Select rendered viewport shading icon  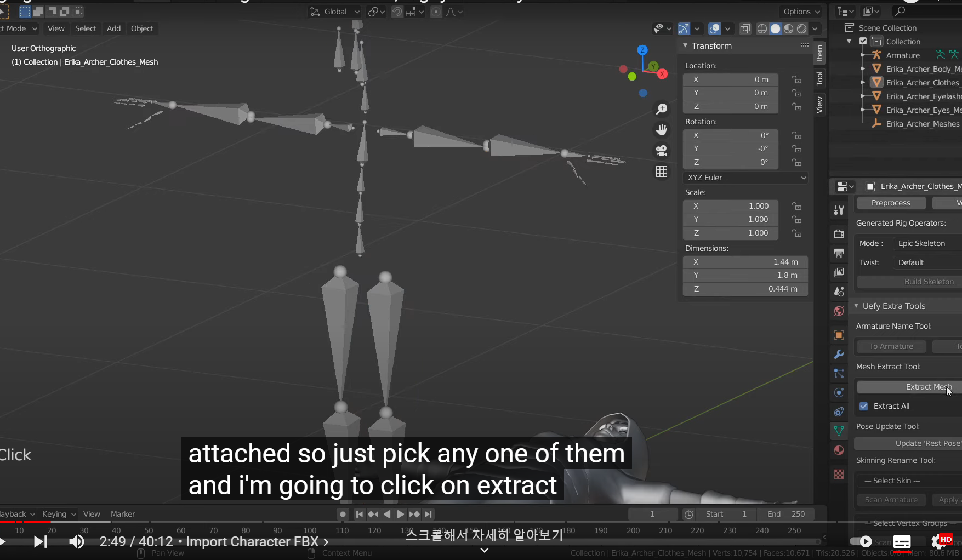(801, 28)
